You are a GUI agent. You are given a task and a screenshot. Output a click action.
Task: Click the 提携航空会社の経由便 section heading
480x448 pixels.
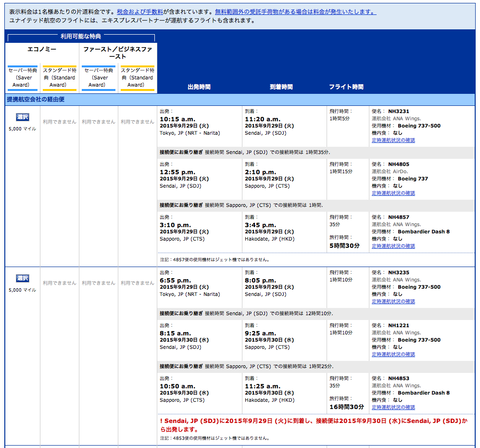[x=36, y=99]
